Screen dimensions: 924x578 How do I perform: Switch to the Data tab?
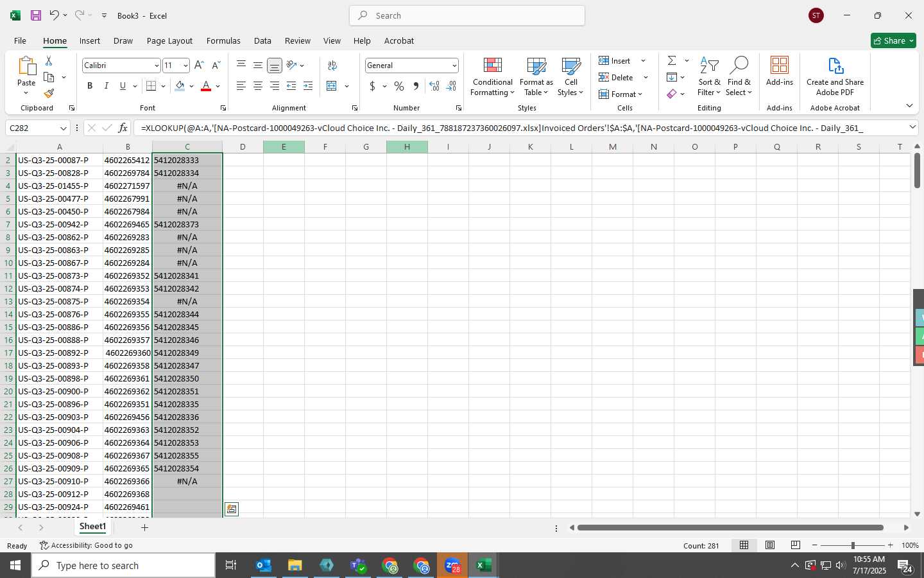262,40
